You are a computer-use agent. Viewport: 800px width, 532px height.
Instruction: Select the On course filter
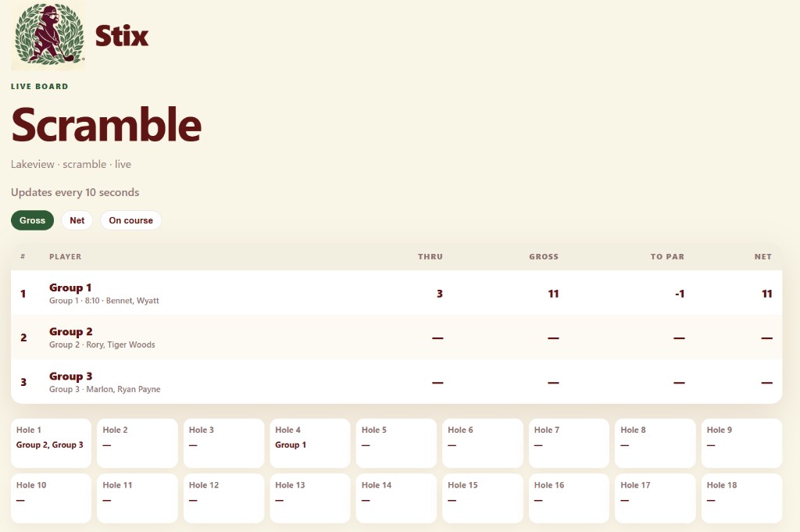pyautogui.click(x=130, y=220)
